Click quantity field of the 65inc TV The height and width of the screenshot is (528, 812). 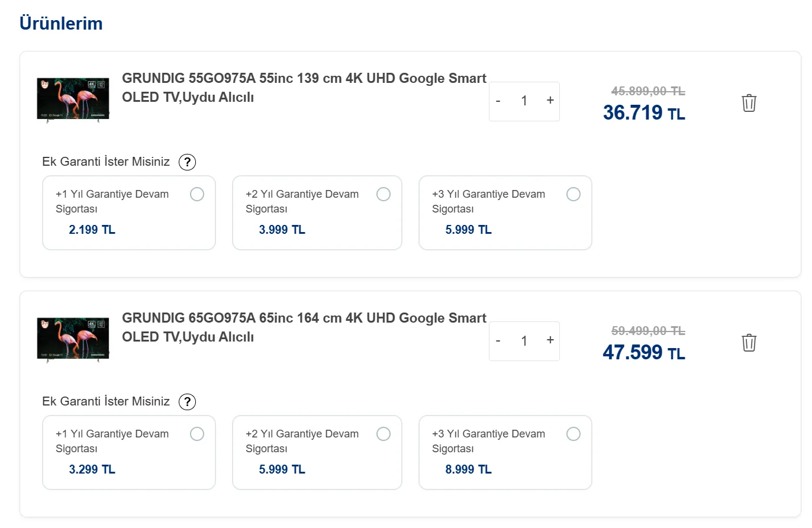point(524,341)
